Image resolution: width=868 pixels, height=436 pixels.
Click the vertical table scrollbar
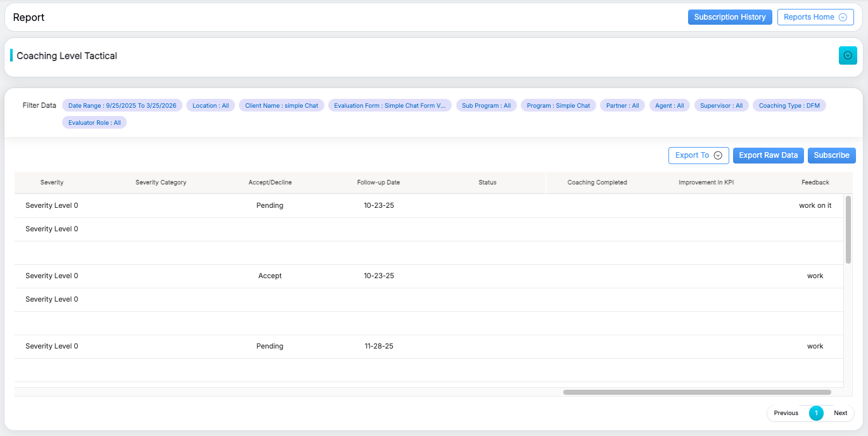[848, 229]
